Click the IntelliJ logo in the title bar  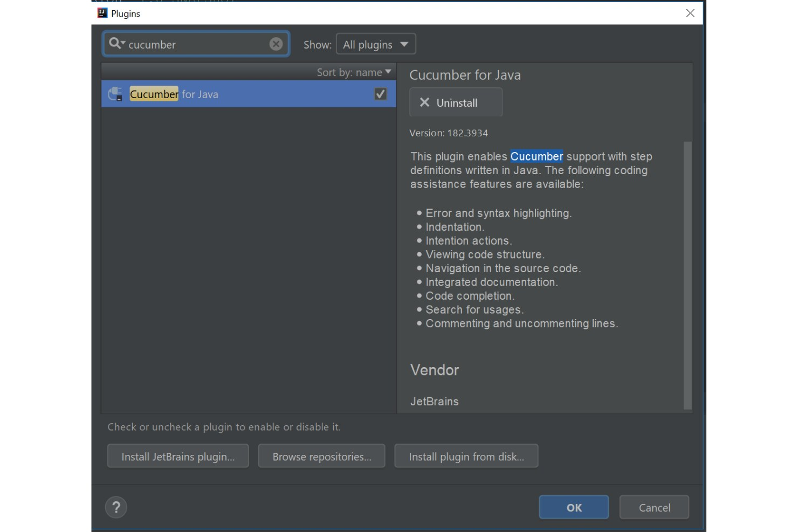101,12
